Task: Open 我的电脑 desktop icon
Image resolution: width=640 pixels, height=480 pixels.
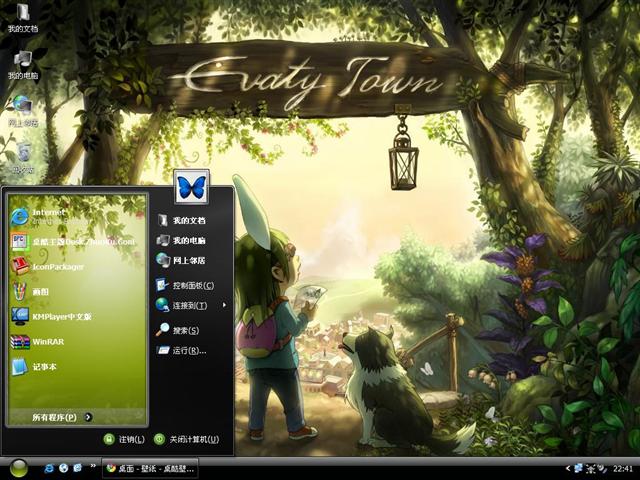Action: (x=23, y=65)
